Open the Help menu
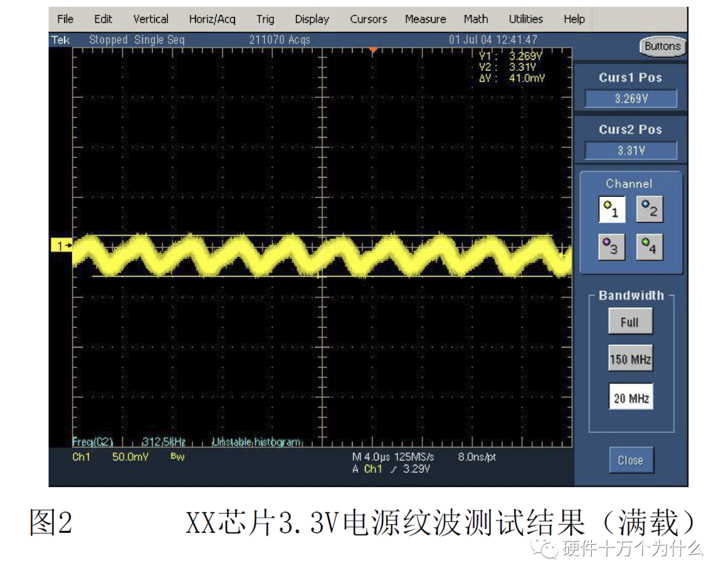The image size is (728, 580). (x=574, y=19)
